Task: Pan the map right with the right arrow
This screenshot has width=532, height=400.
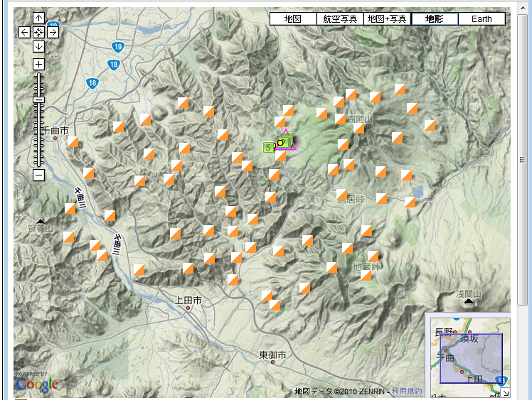Action: (x=53, y=33)
